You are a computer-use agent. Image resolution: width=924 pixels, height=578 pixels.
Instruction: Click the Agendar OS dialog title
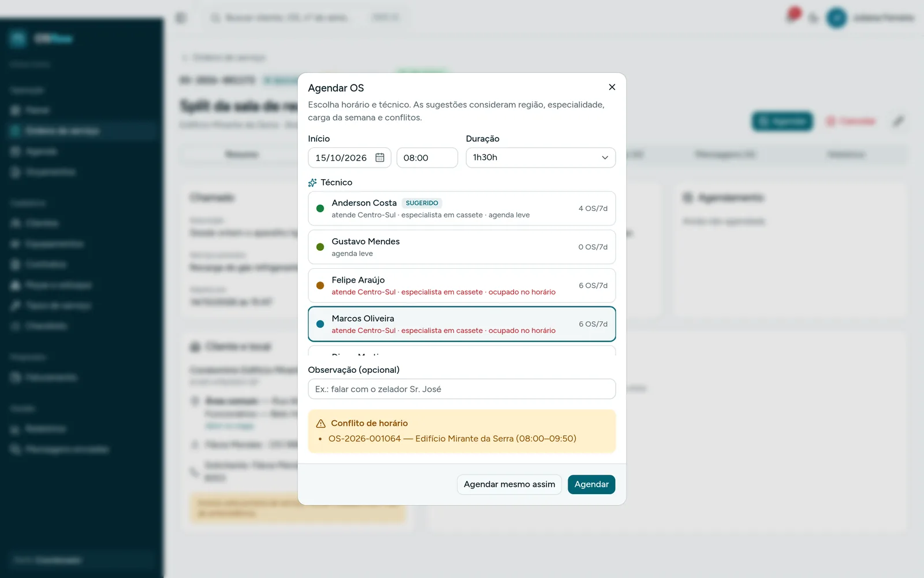[336, 88]
